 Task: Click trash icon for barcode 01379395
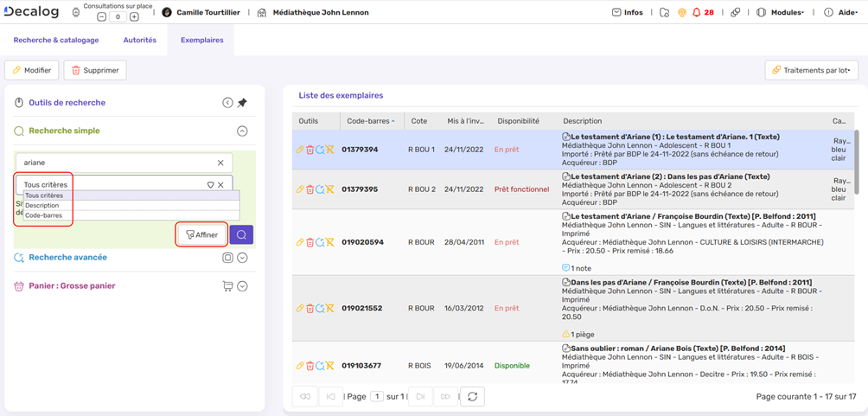pyautogui.click(x=310, y=189)
